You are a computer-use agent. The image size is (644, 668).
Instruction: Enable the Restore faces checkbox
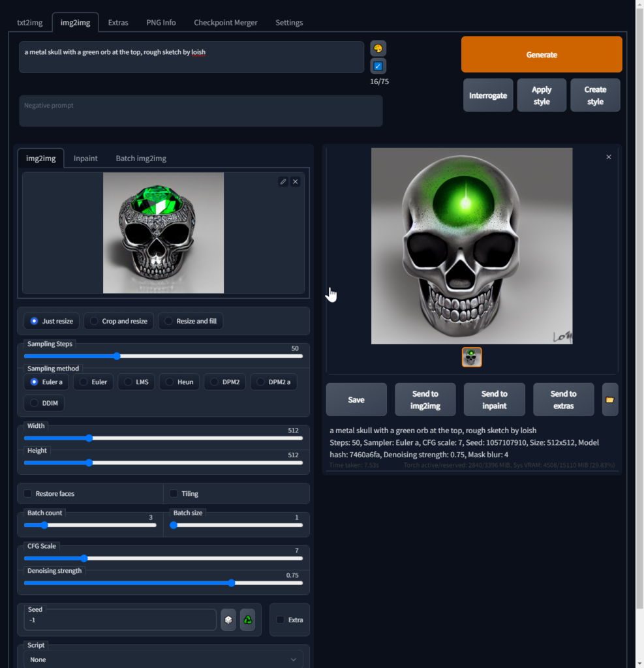click(x=27, y=493)
